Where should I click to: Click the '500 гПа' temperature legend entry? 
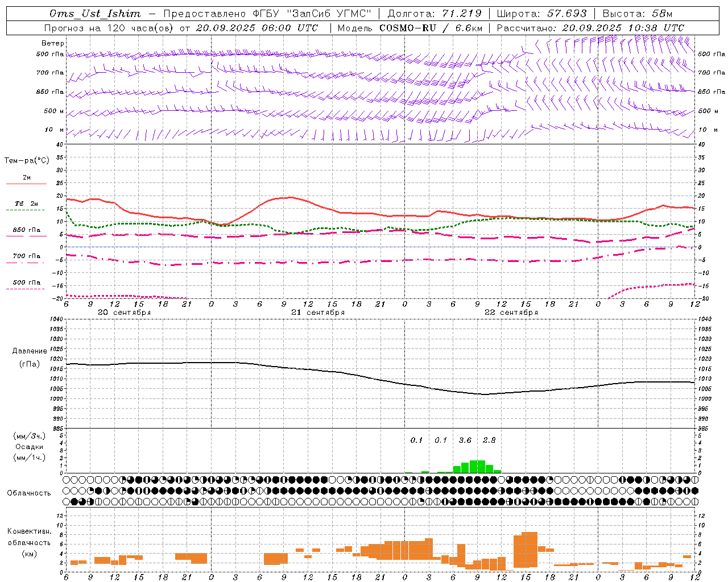(x=27, y=282)
